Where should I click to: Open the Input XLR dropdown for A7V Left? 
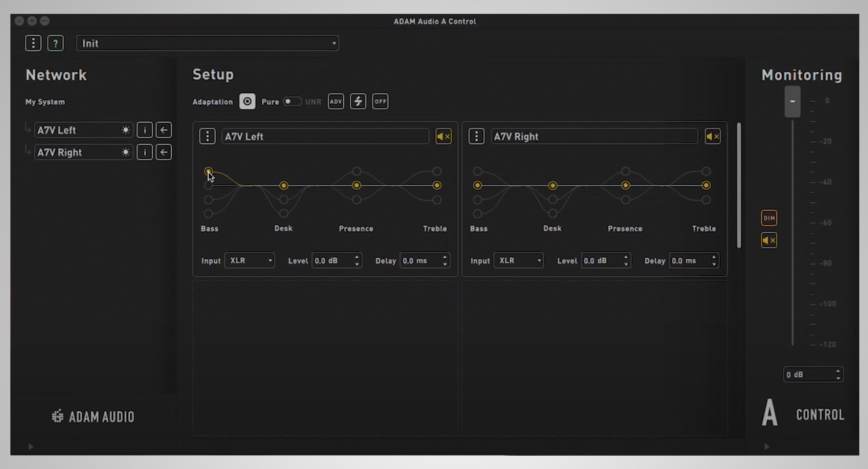click(x=249, y=261)
